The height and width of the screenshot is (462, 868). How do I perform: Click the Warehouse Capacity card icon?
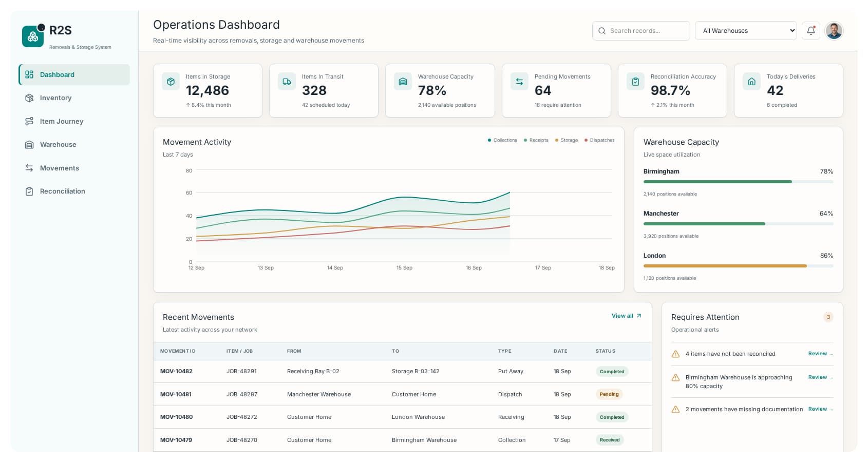pos(403,82)
